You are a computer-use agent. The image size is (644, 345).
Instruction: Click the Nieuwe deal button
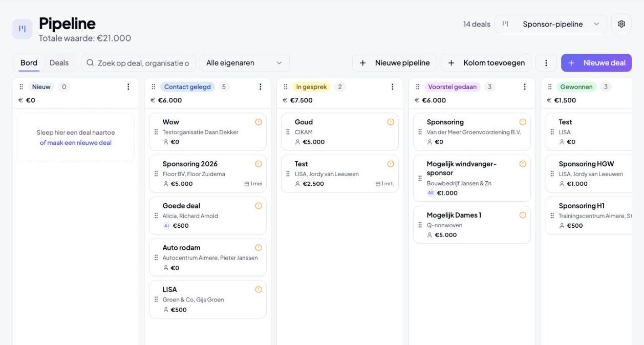coord(596,63)
